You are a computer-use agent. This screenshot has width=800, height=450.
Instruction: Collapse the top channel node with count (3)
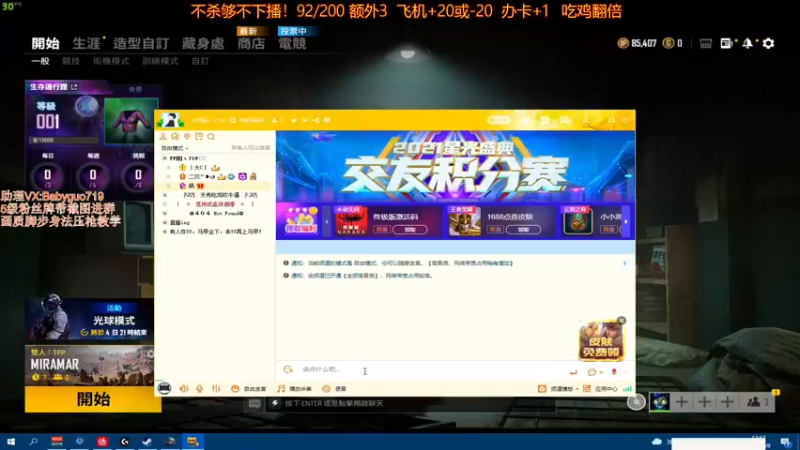(164, 158)
